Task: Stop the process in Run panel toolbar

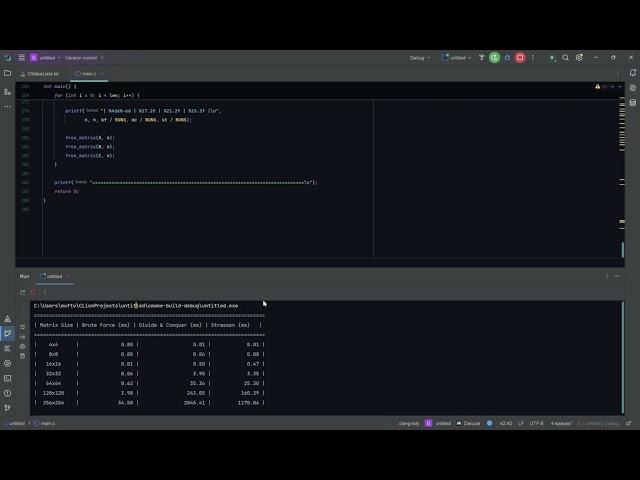Action: point(32,292)
